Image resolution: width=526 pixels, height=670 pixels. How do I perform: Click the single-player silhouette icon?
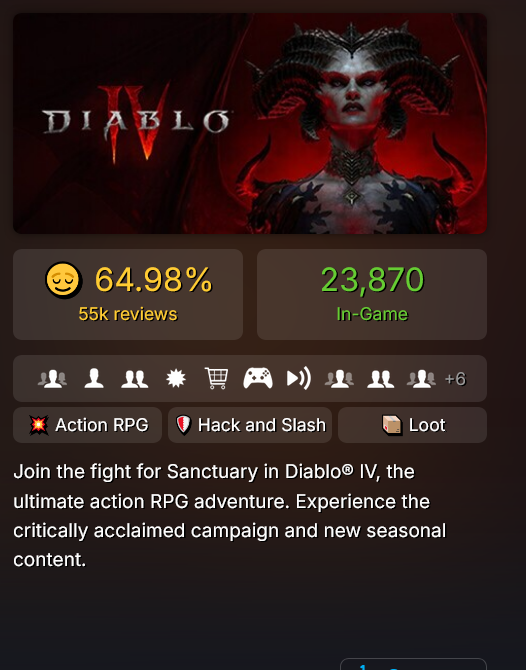tap(94, 379)
